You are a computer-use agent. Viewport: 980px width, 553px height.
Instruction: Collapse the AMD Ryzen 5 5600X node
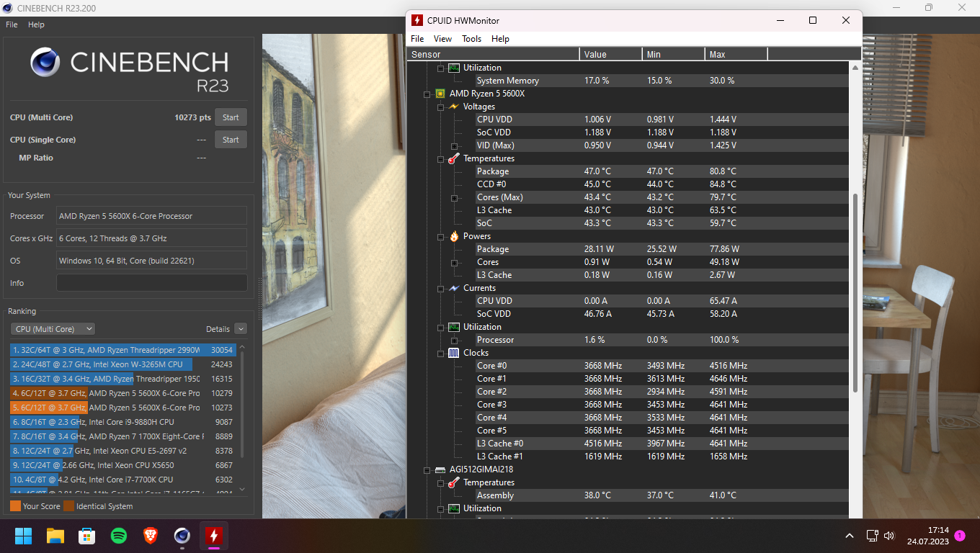click(427, 94)
